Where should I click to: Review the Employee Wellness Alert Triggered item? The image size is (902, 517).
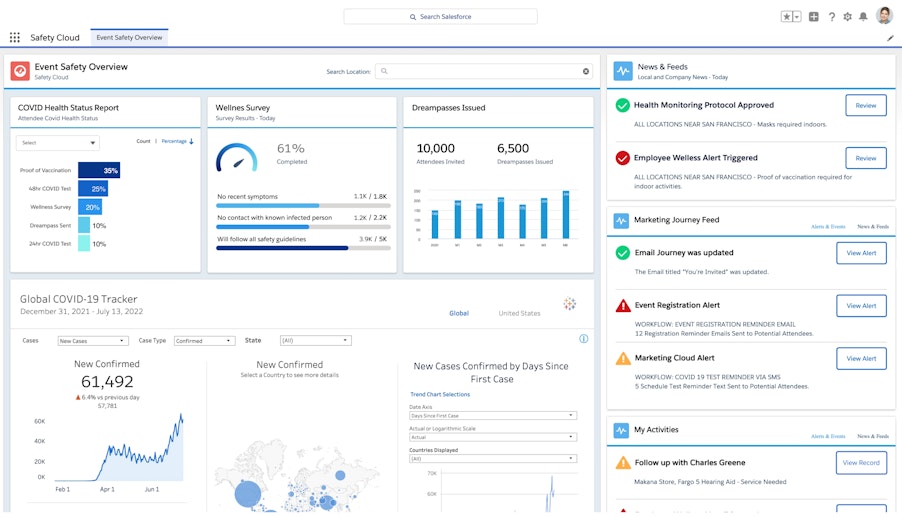pyautogui.click(x=865, y=158)
